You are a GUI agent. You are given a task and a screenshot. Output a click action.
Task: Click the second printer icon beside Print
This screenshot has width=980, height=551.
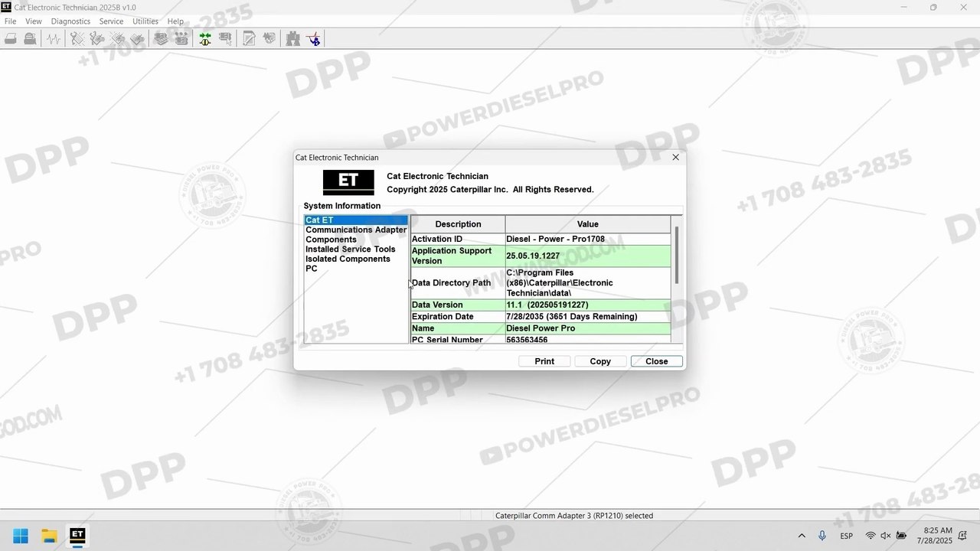pyautogui.click(x=30, y=38)
